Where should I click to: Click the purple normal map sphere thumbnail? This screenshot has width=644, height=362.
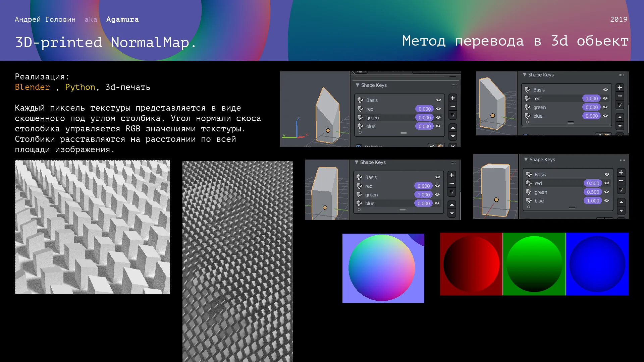pyautogui.click(x=383, y=268)
